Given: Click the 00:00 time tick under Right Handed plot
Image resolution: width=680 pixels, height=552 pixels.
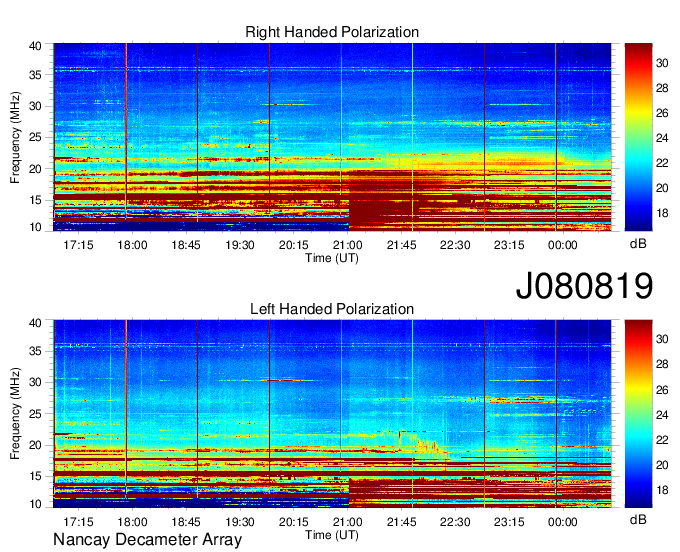Looking at the screenshot, I should click(562, 245).
